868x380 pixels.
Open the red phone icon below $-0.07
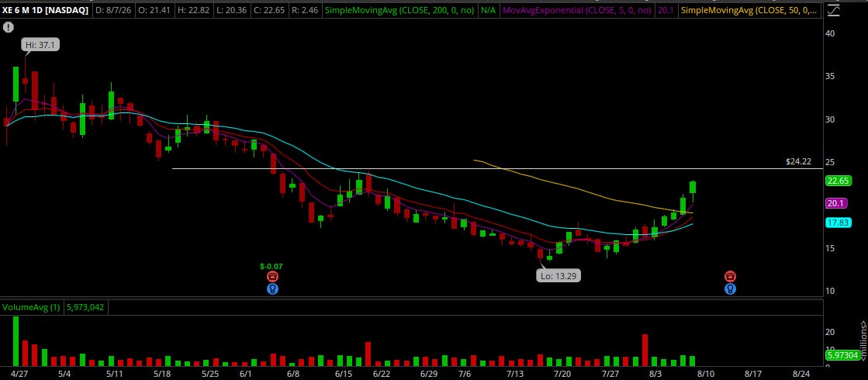(272, 277)
